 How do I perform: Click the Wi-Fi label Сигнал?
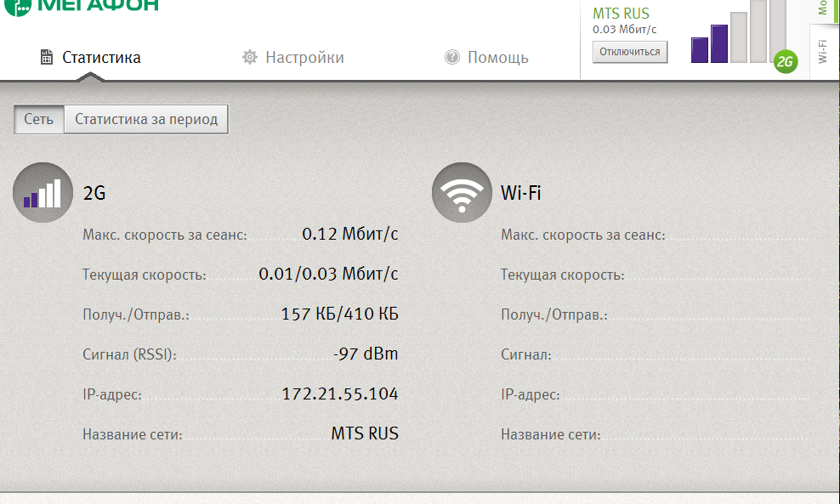point(526,355)
